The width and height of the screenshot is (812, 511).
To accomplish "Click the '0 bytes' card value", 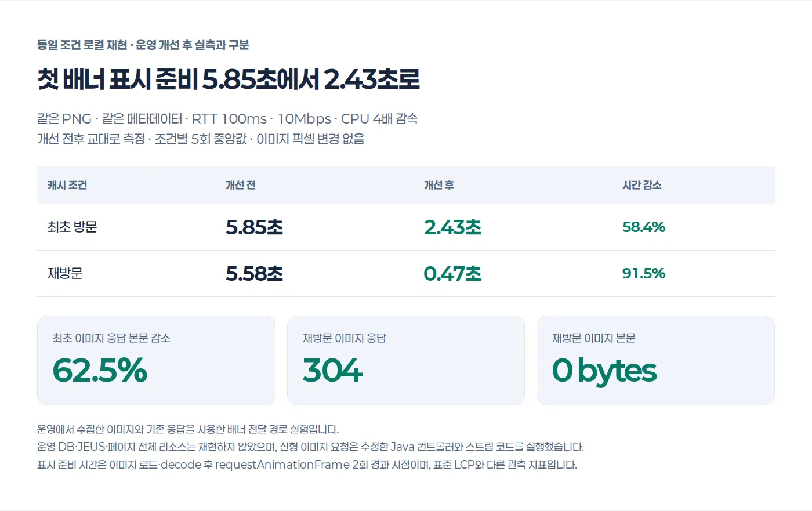I will [604, 371].
